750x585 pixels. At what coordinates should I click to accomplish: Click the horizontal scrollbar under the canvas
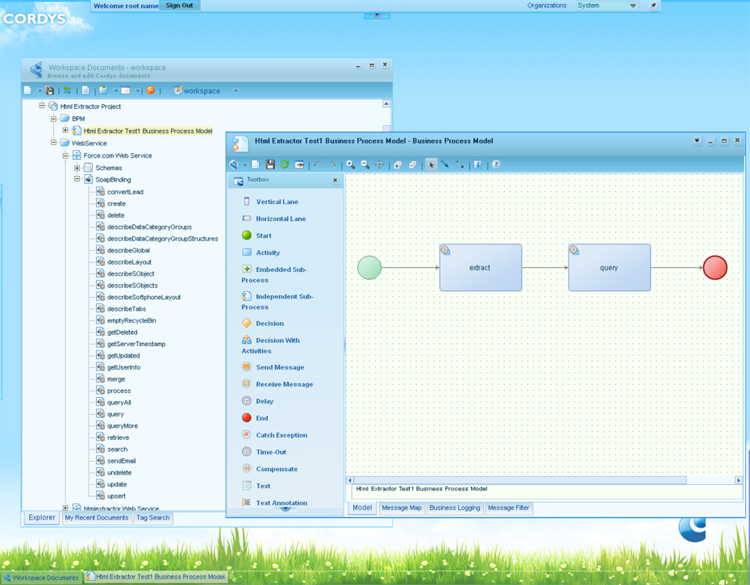[x=545, y=480]
